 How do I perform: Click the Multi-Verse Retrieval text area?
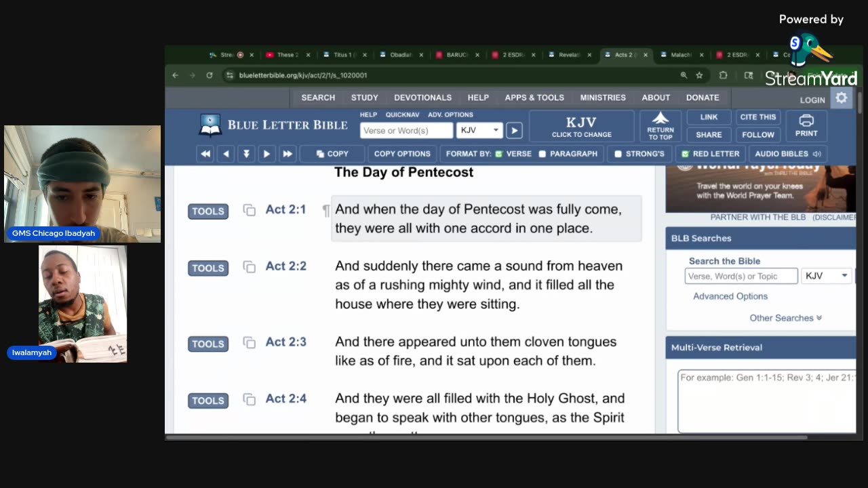[767, 401]
